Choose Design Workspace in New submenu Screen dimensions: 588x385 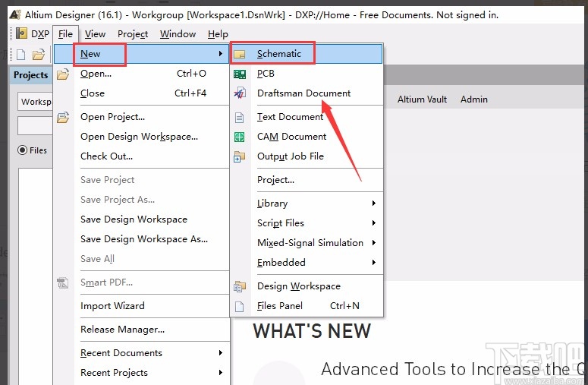coord(307,286)
